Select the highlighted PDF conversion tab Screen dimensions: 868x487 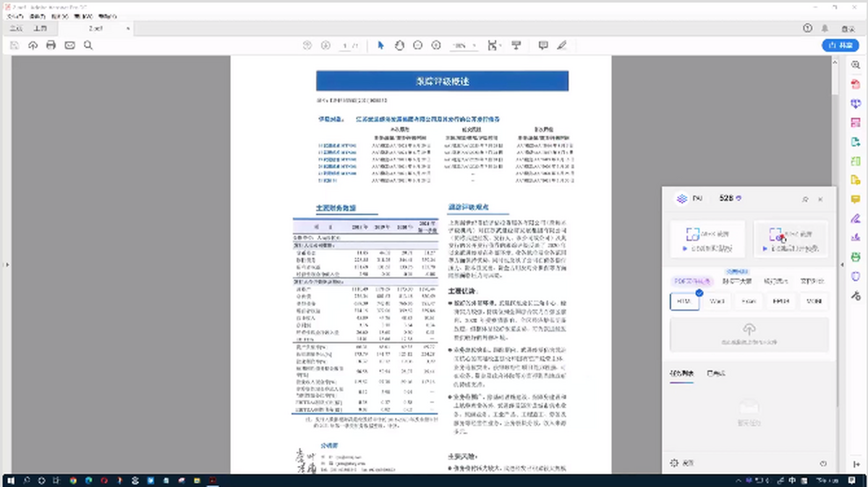pos(693,281)
